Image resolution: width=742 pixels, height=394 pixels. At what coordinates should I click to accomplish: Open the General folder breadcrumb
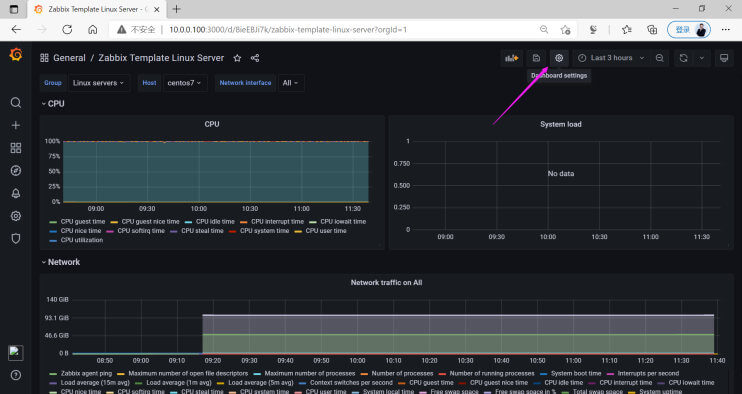click(69, 58)
